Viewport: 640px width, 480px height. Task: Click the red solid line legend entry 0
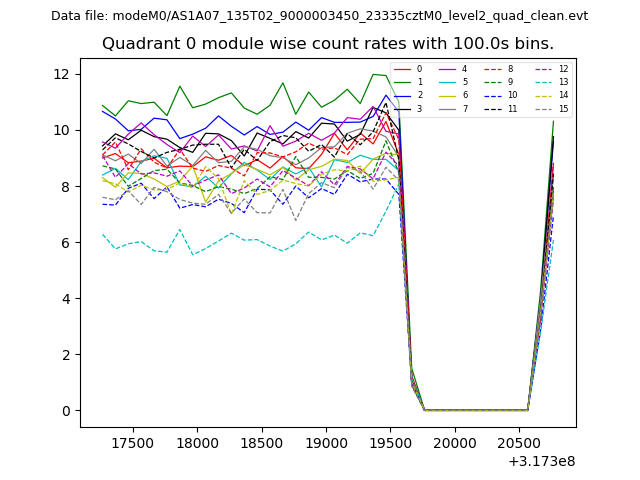coord(408,69)
